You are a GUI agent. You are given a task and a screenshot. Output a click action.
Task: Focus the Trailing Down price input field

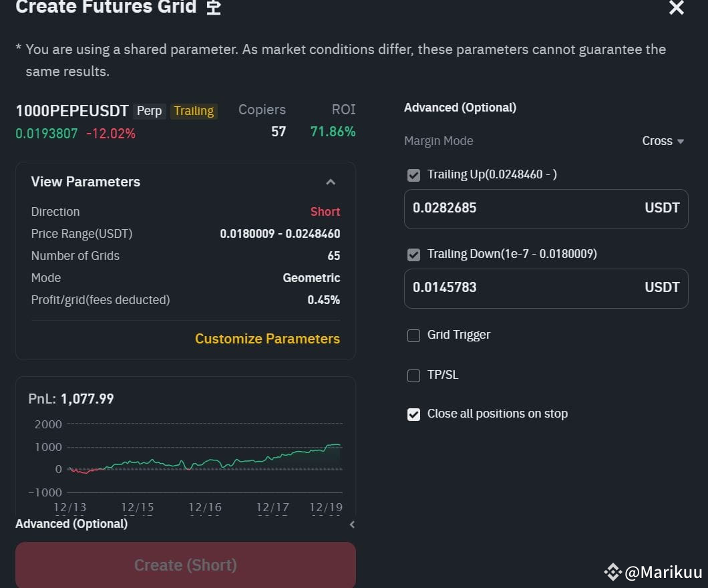point(521,288)
